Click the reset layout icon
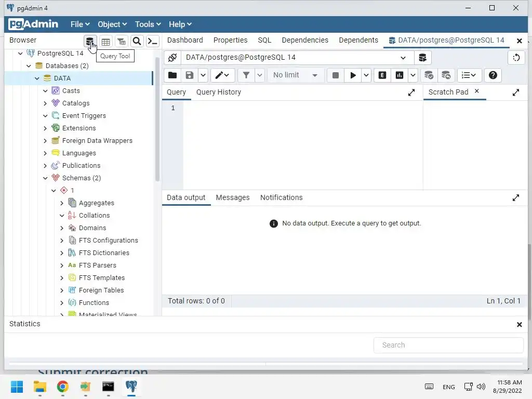This screenshot has height=399, width=532. (x=516, y=58)
